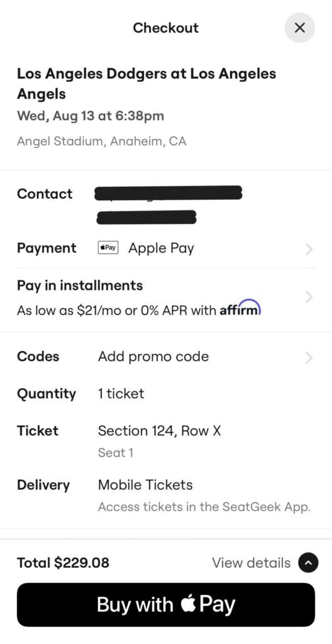The width and height of the screenshot is (332, 644).
Task: Tap the redacted contact information
Action: click(168, 205)
